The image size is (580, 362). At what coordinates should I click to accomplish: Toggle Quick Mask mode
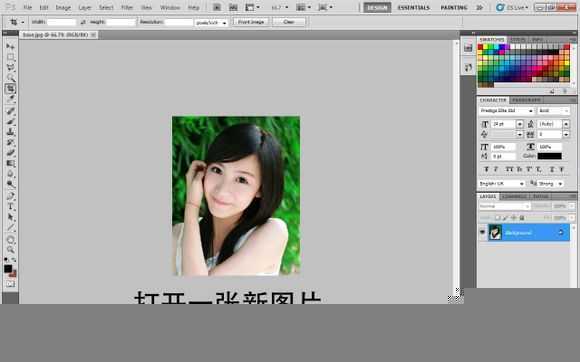(x=10, y=284)
